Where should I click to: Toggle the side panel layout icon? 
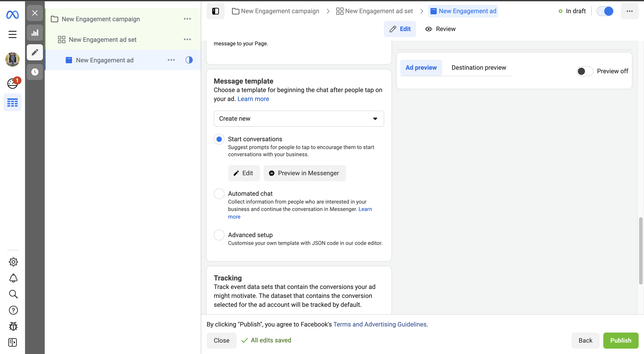click(x=215, y=11)
